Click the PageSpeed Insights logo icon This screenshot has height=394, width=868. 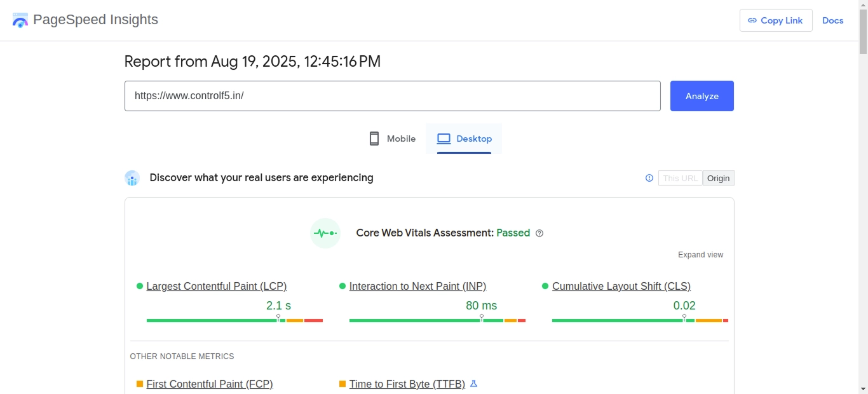coord(20,20)
